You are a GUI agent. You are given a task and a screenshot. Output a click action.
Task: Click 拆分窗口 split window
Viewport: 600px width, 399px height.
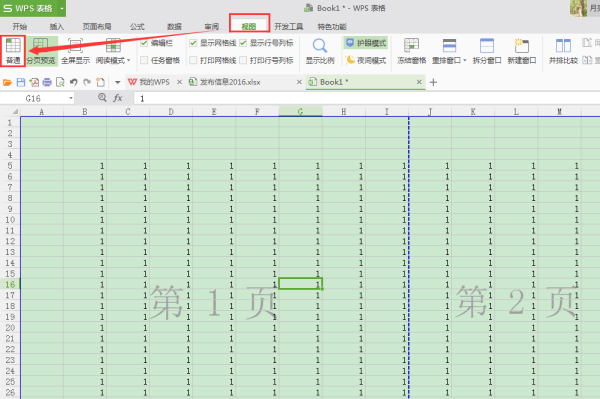click(x=487, y=50)
